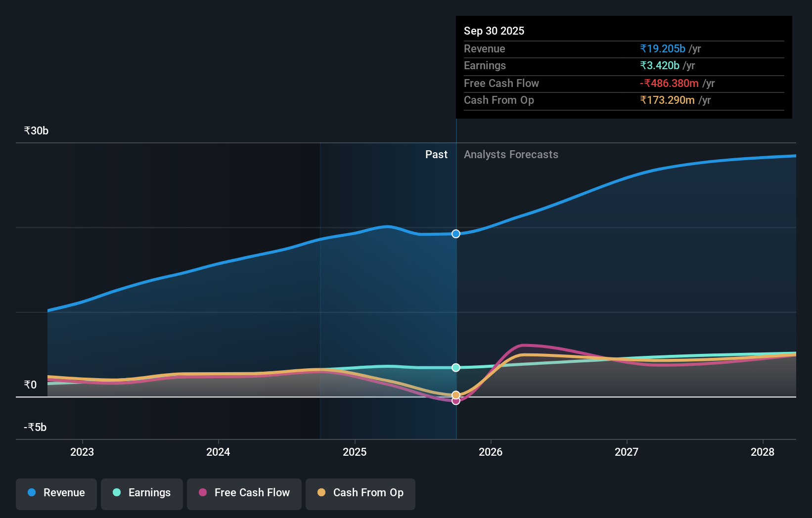
Task: Select the pink Free Cash Flow chart marker
Action: tap(455, 401)
